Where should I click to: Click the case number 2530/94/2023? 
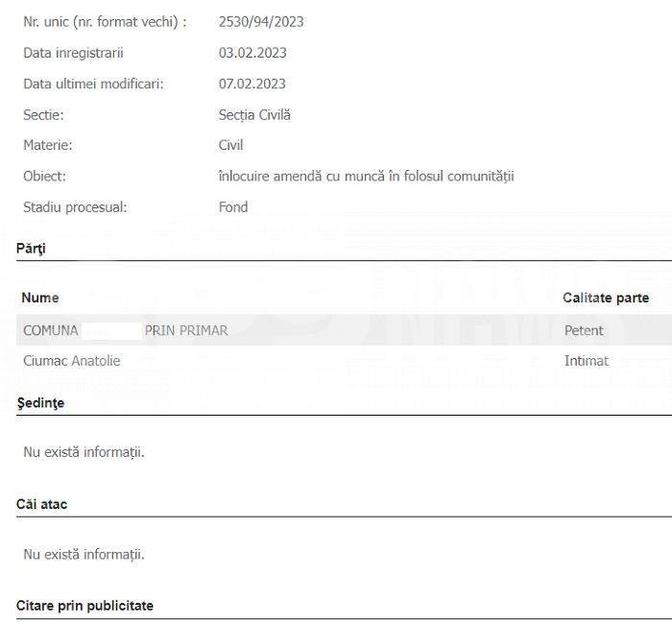tap(261, 22)
